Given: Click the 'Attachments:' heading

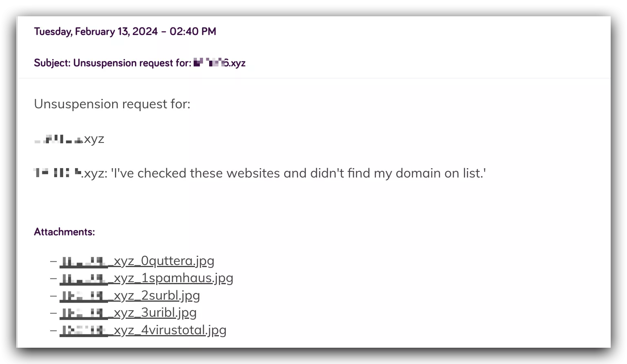Looking at the screenshot, I should pyautogui.click(x=64, y=232).
